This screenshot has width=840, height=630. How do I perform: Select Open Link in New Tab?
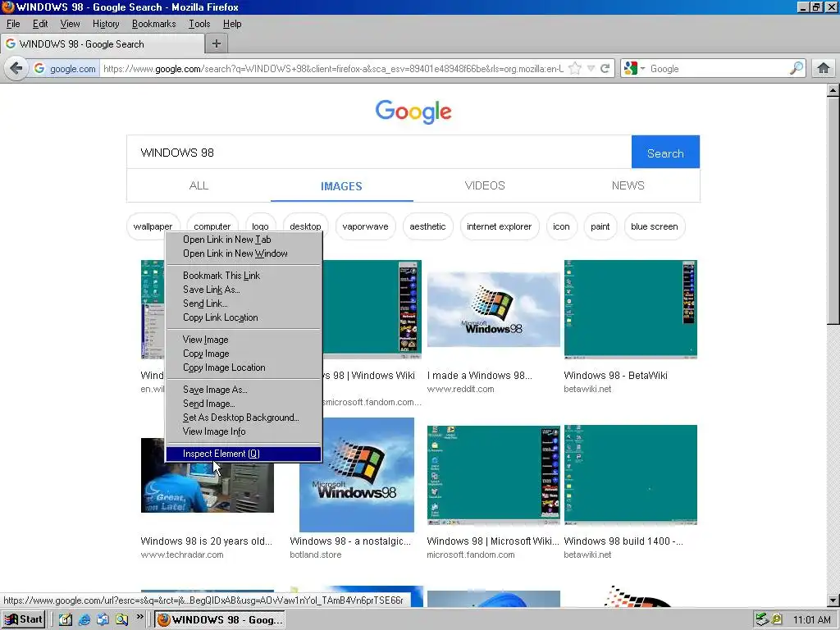(x=243, y=240)
